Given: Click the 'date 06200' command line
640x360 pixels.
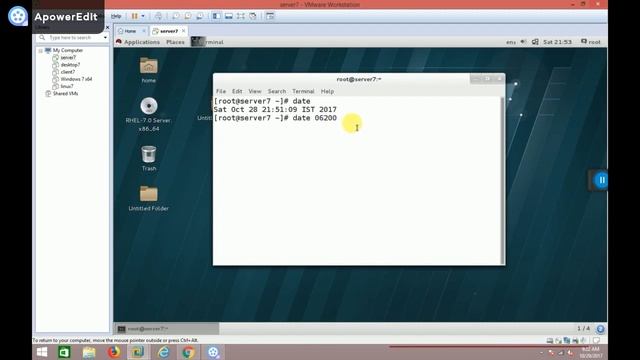Looking at the screenshot, I should pos(276,118).
